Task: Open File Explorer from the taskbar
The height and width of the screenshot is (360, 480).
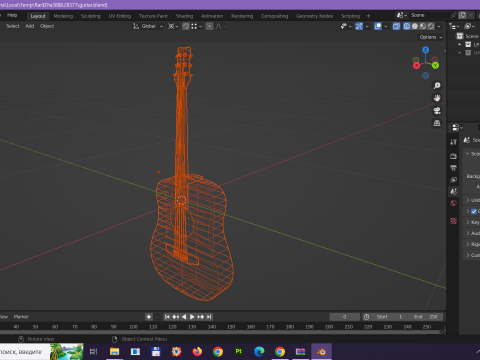Action: 114,352
